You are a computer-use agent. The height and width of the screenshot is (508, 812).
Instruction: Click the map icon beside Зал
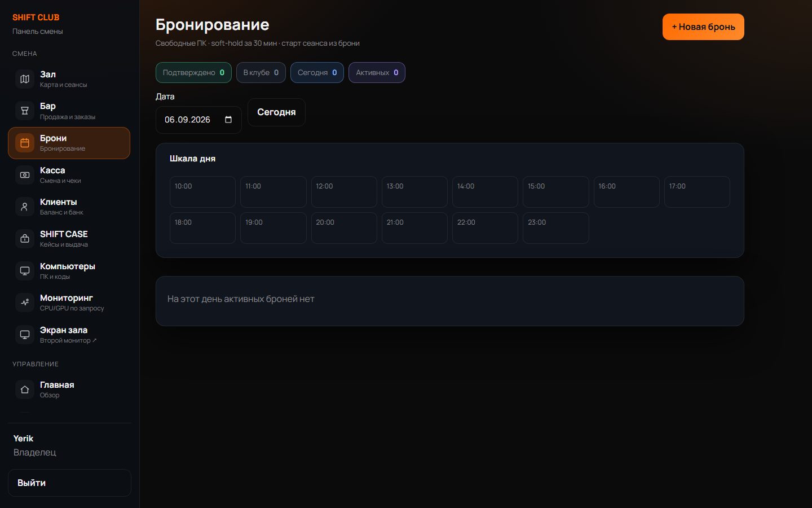(25, 79)
